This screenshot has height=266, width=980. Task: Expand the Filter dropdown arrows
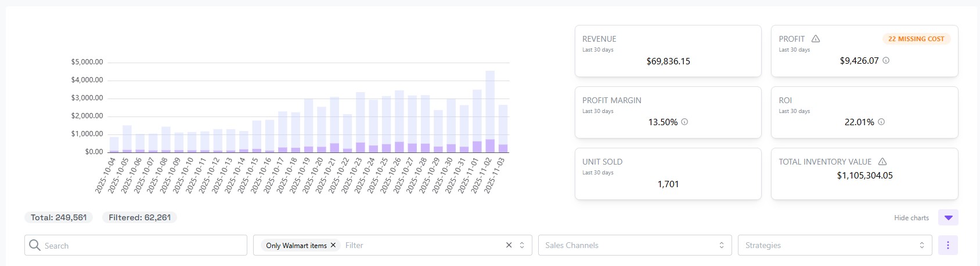click(522, 245)
